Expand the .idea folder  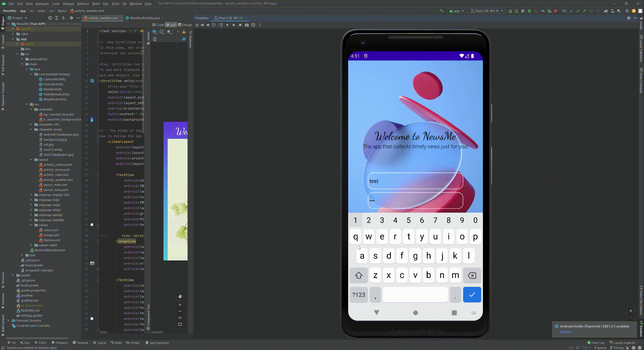(x=13, y=34)
